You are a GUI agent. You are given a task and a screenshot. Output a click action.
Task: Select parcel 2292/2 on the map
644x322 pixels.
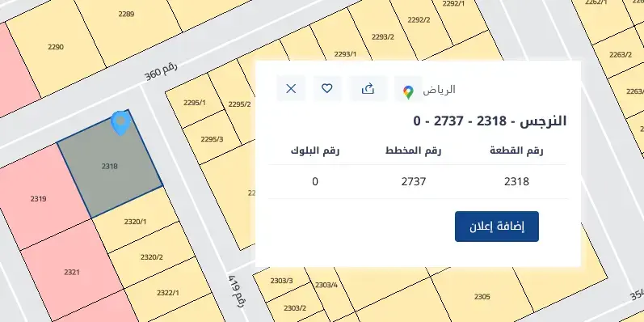[x=419, y=19]
